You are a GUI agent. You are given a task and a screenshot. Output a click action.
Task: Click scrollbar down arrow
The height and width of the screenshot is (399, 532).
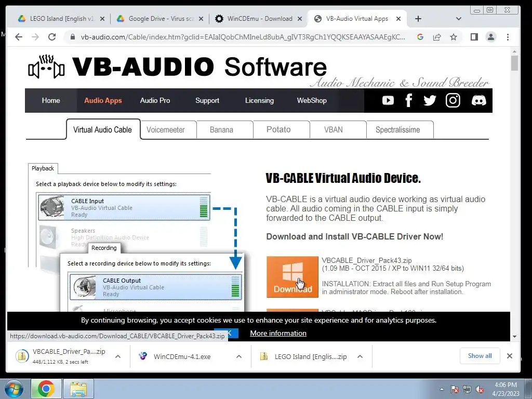514,337
